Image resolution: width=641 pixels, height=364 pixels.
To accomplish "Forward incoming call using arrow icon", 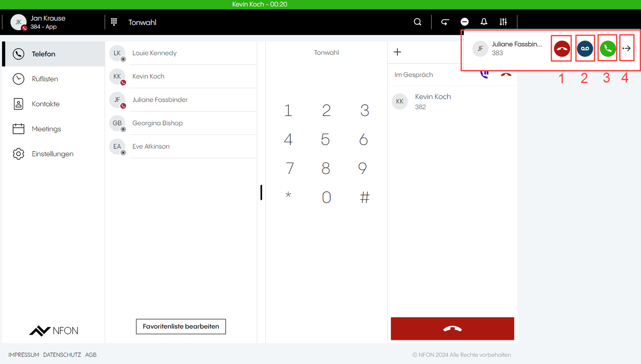I will pos(627,49).
